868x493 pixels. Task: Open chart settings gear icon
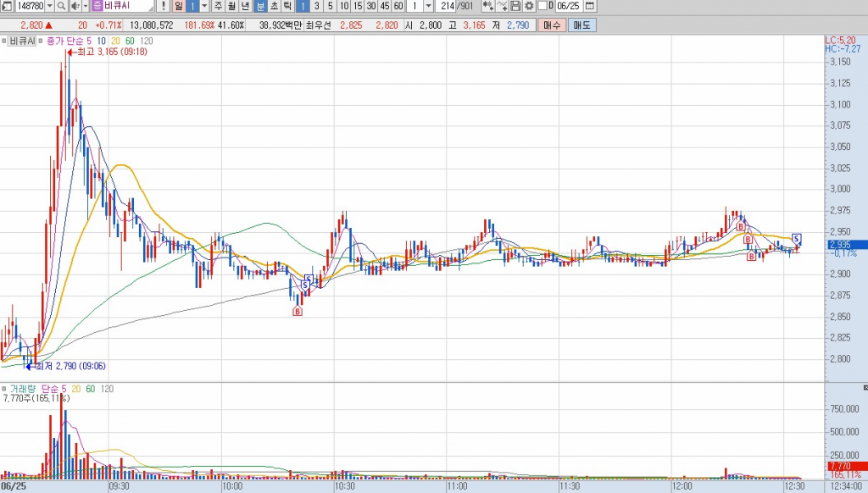click(x=528, y=6)
